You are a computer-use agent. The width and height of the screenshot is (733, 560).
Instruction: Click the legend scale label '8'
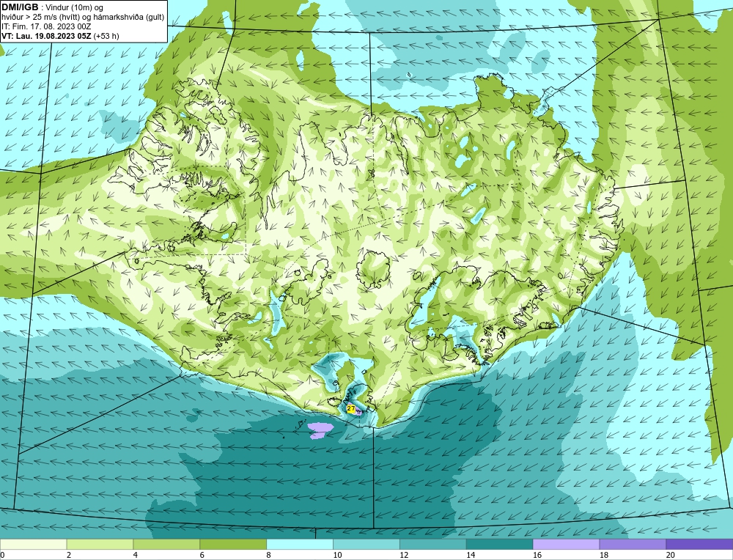pos(269,555)
